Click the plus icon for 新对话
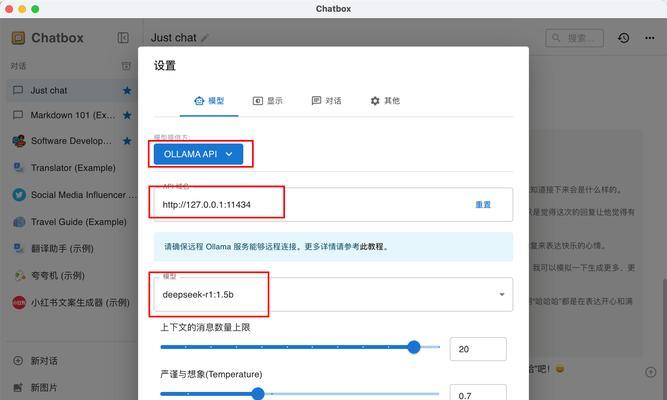Viewport: 667px width, 400px height. tap(18, 361)
